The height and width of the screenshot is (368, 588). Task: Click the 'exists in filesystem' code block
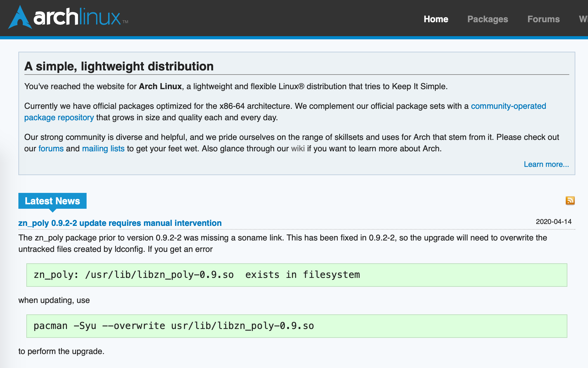coord(297,275)
